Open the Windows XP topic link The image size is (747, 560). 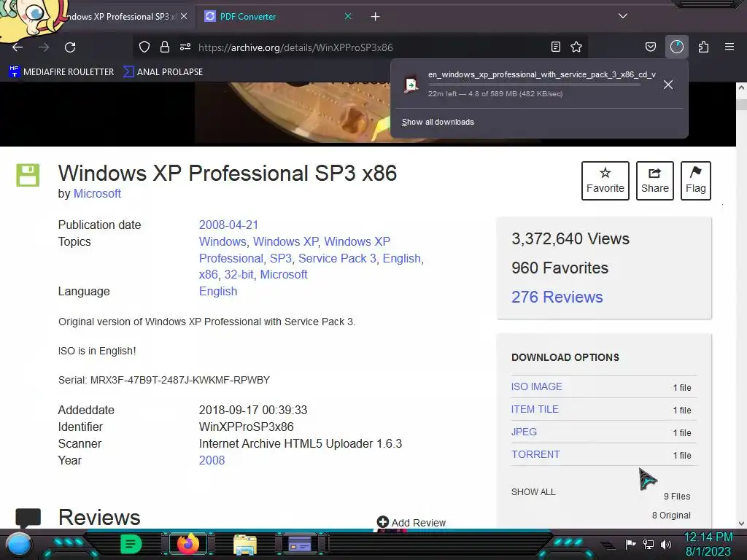[x=285, y=241]
